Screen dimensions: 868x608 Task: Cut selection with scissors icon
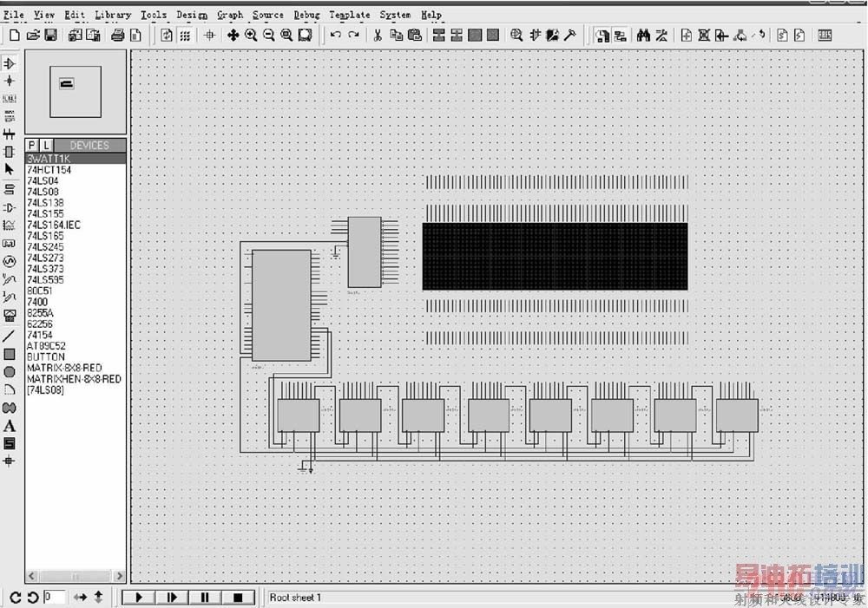[378, 36]
